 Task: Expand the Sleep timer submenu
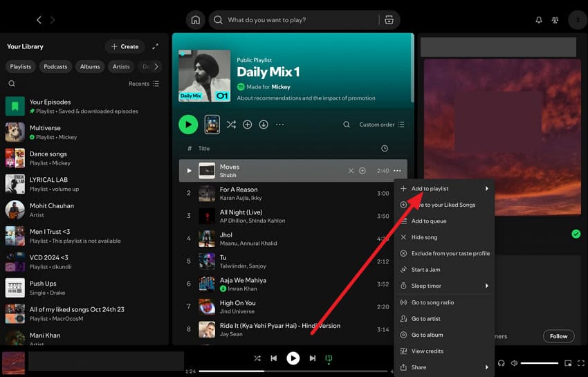point(444,286)
